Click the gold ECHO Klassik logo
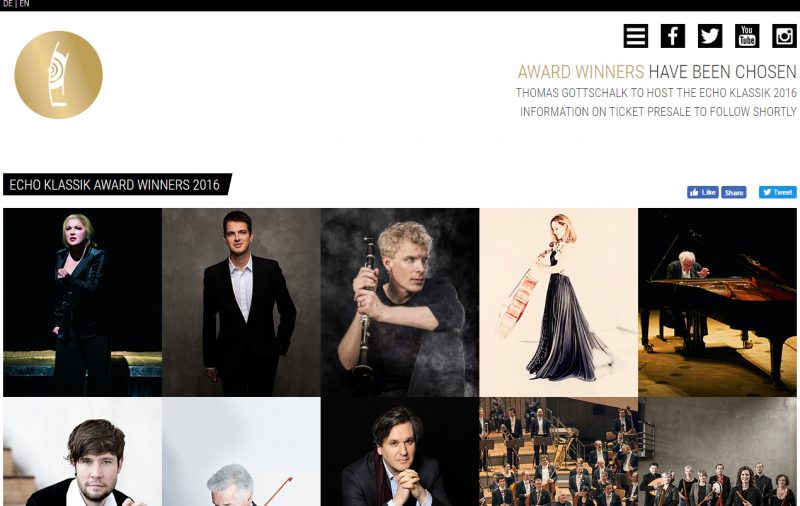 pyautogui.click(x=59, y=75)
